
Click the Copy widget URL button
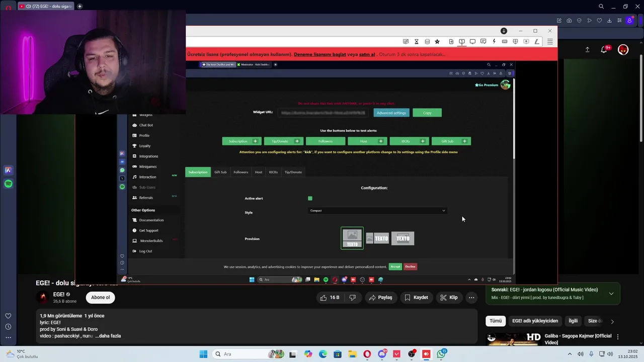click(427, 113)
